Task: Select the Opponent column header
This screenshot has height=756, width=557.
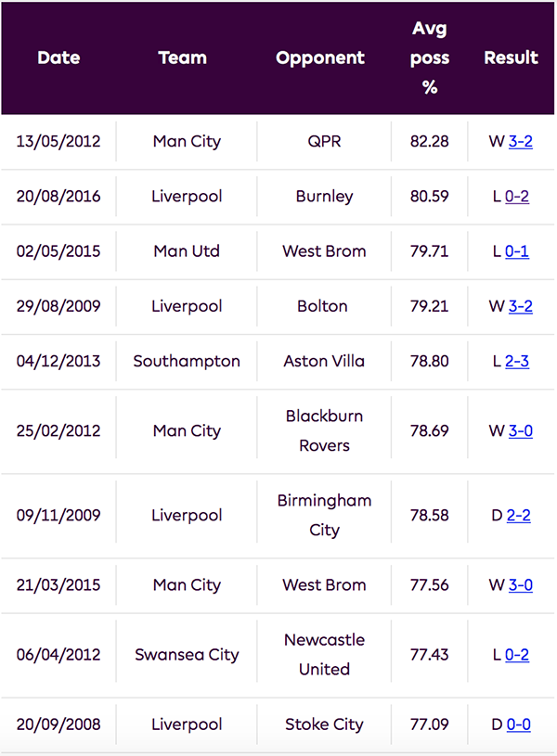Action: (320, 58)
